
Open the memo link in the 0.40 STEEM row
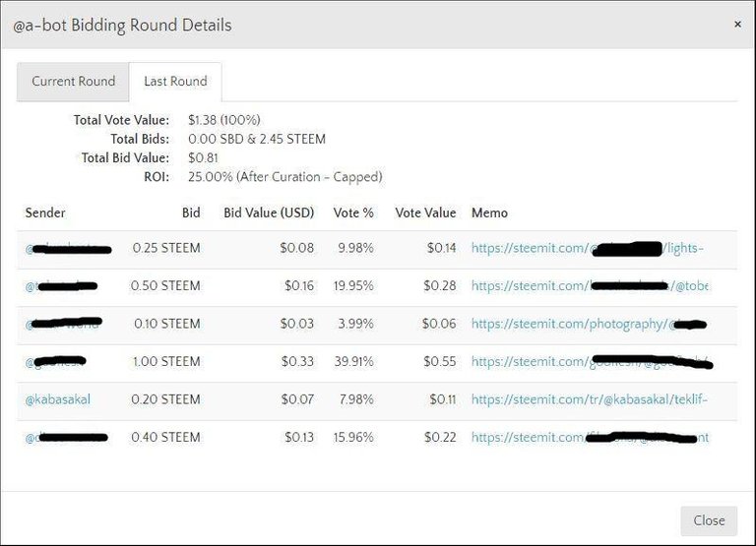pyautogui.click(x=591, y=438)
